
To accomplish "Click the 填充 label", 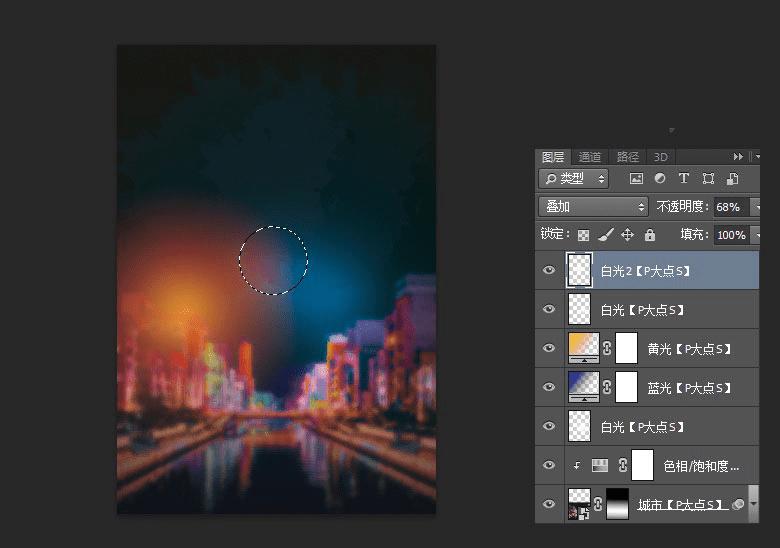I will (694, 234).
